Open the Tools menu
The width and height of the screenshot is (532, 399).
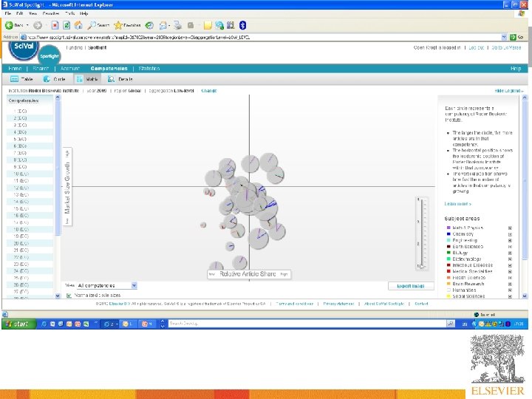coord(70,13)
